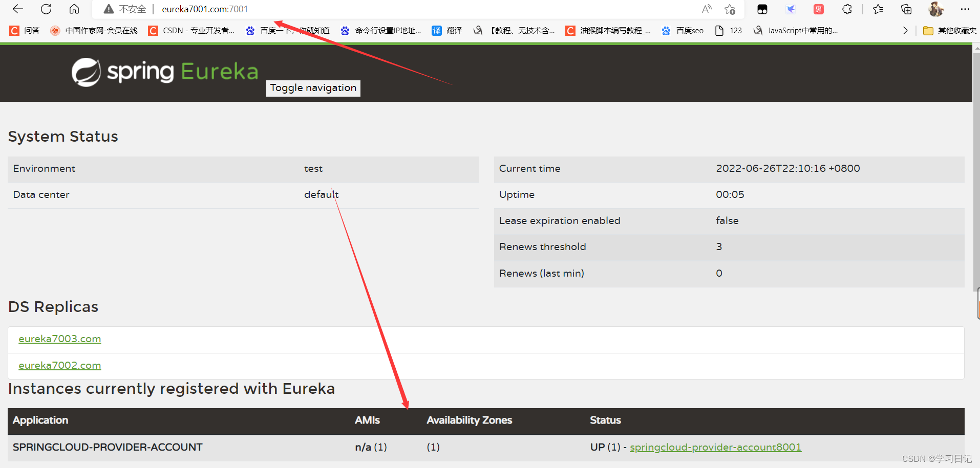Open the 中国作家网-会员在线 bookmark
Screen dimensions: 980x468
[x=94, y=31]
